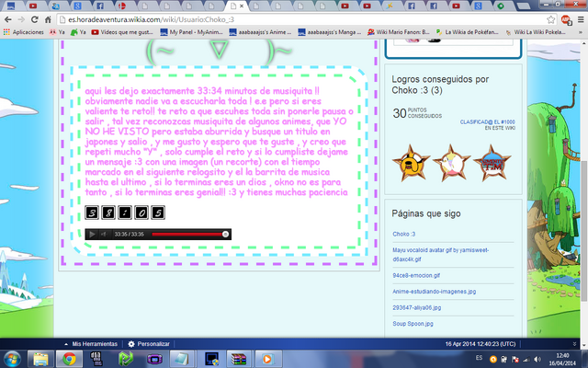Click the system tray network icon
The height and width of the screenshot is (368, 588).
click(x=526, y=359)
